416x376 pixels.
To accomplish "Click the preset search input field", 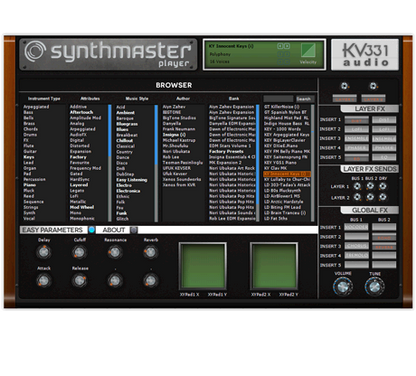I will pos(278,99).
